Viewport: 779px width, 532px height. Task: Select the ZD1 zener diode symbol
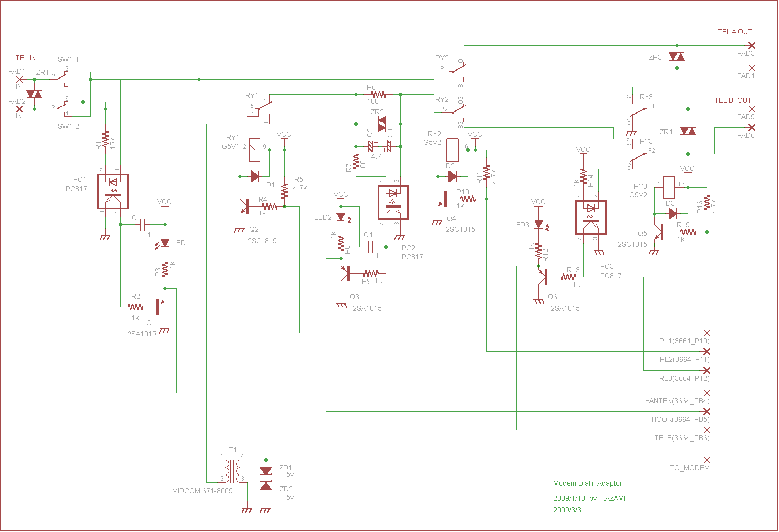pos(266,471)
